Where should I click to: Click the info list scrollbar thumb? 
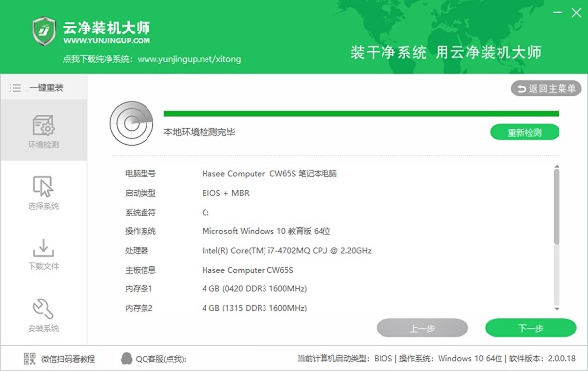coord(557,207)
